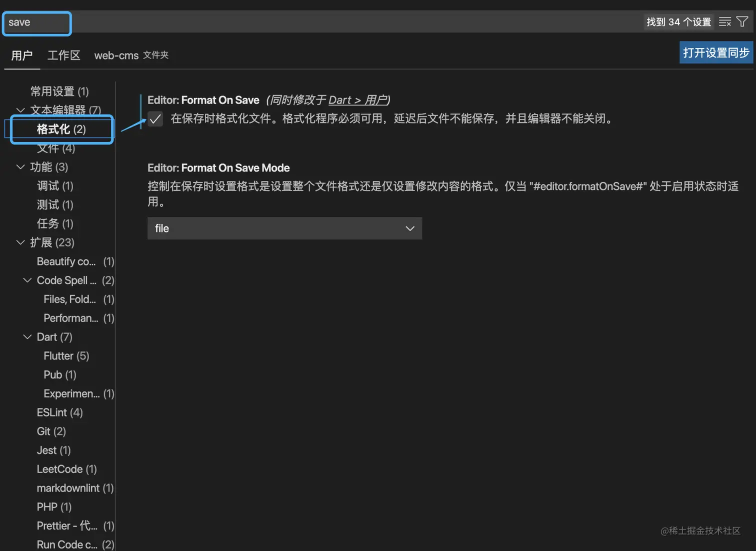Collapse the 文本编辑器 tree section
Viewport: 756px width, 551px height.
[x=20, y=110]
